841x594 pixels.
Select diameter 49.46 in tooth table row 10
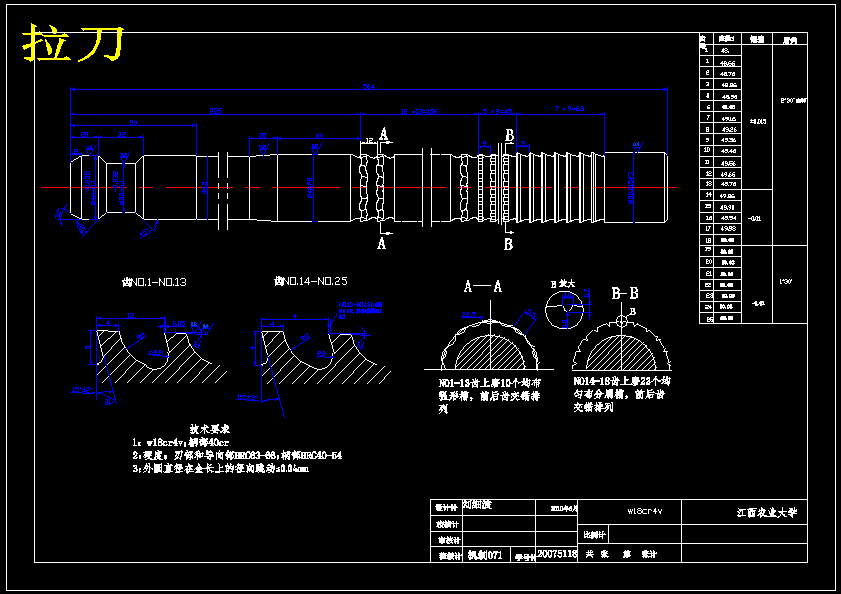[x=728, y=151]
